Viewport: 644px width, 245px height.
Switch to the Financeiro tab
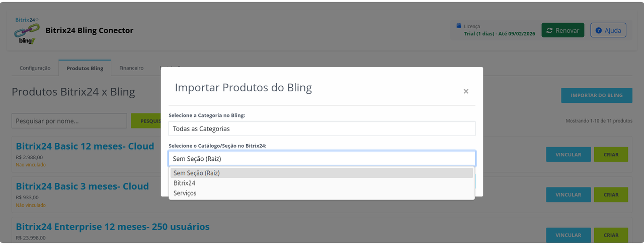pyautogui.click(x=131, y=68)
